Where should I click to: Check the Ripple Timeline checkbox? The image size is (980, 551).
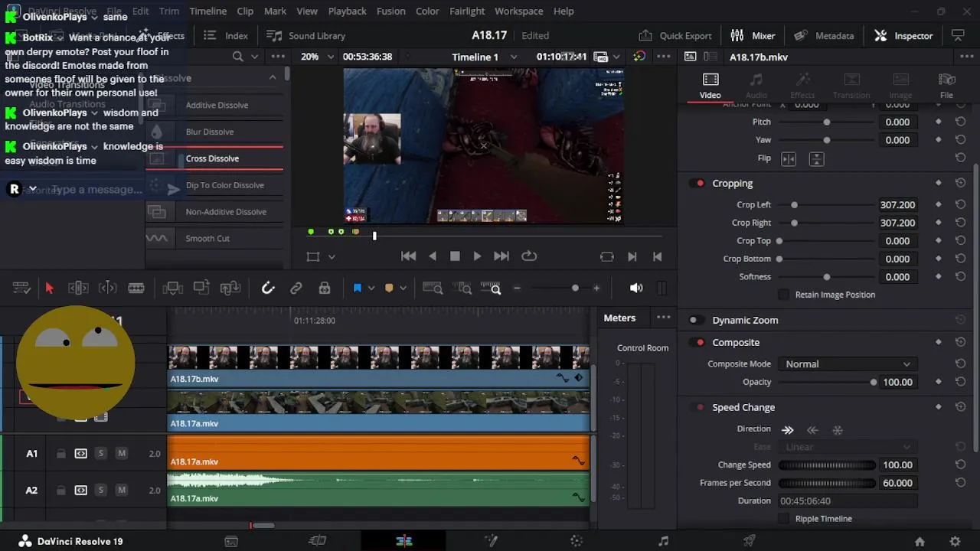tap(783, 519)
